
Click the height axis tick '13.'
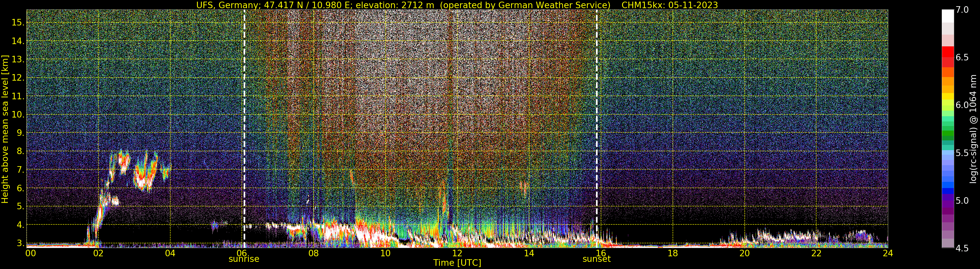click(18, 59)
